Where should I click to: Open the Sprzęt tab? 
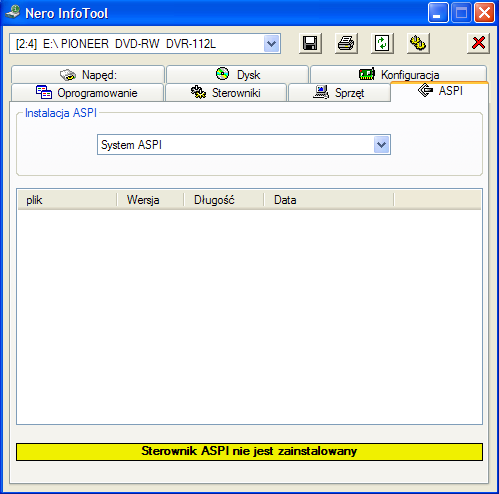(x=339, y=93)
